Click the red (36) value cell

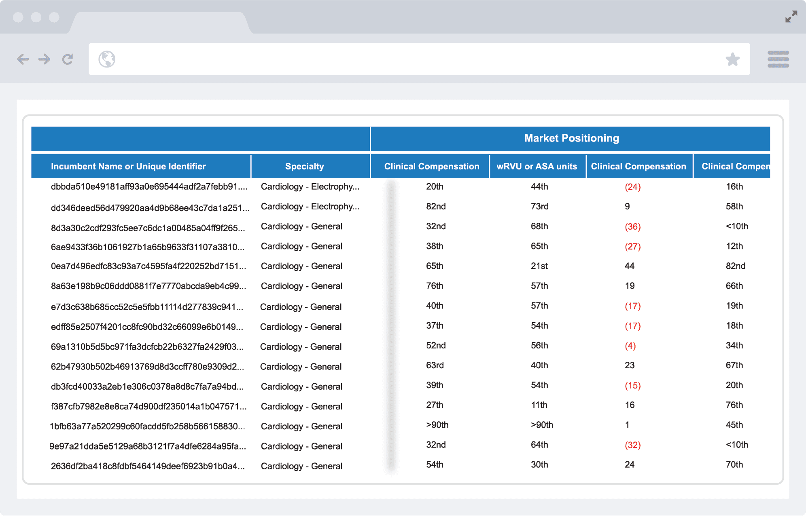(x=633, y=226)
